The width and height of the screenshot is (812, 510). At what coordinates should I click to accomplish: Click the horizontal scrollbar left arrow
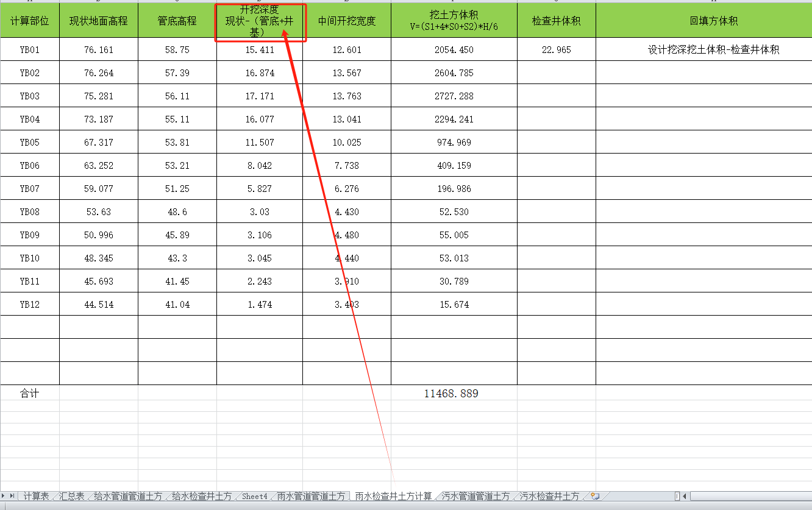[685, 496]
